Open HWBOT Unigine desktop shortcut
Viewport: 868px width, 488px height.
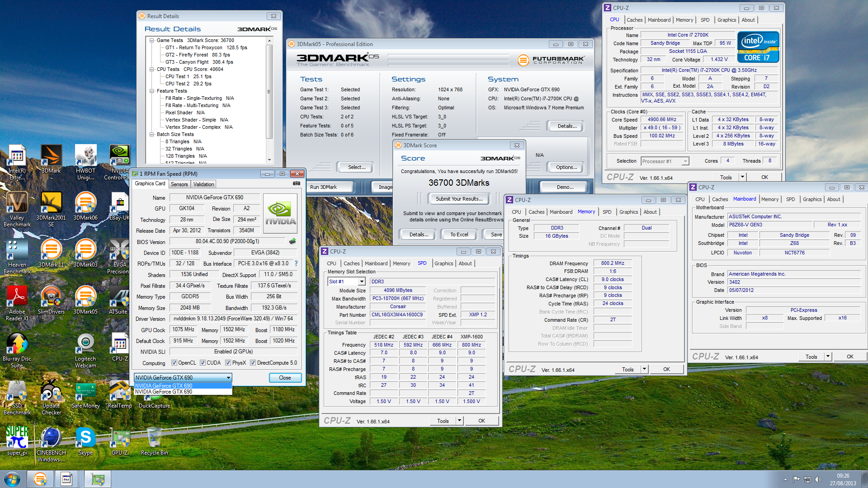coord(85,162)
